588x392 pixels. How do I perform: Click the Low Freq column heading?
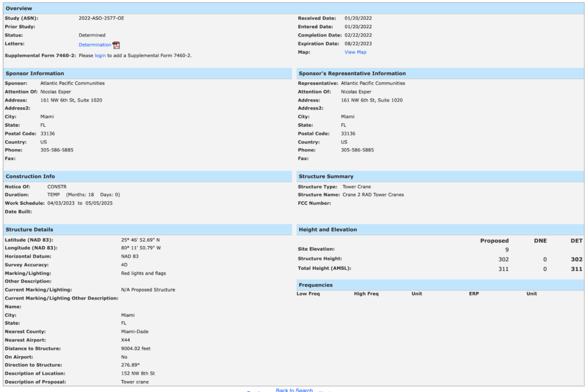click(308, 294)
